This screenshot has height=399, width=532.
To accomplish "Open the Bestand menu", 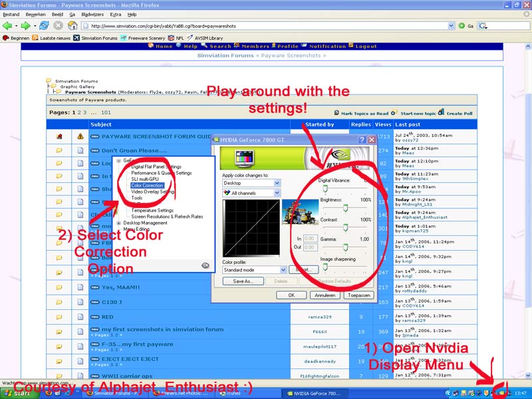I will click(x=11, y=14).
